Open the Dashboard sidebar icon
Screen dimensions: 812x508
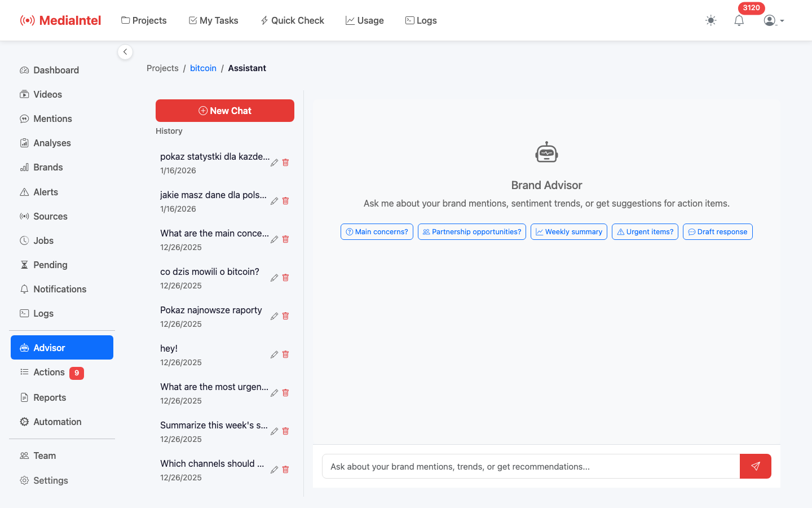24,69
